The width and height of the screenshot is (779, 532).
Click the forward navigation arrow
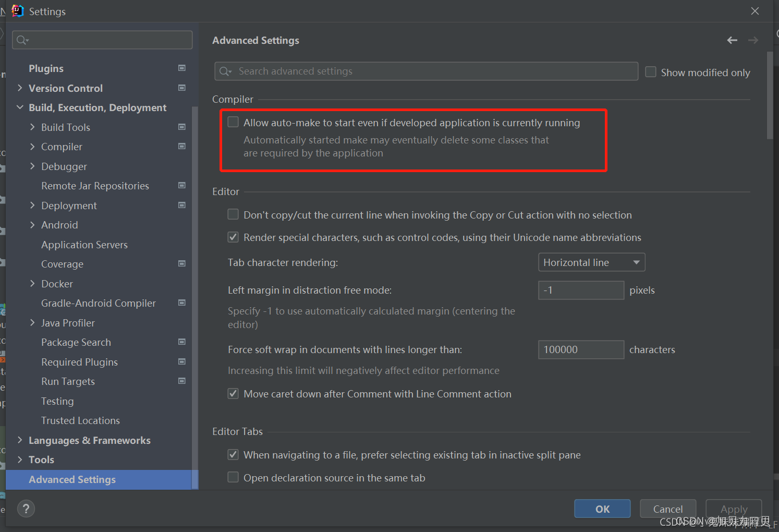753,40
